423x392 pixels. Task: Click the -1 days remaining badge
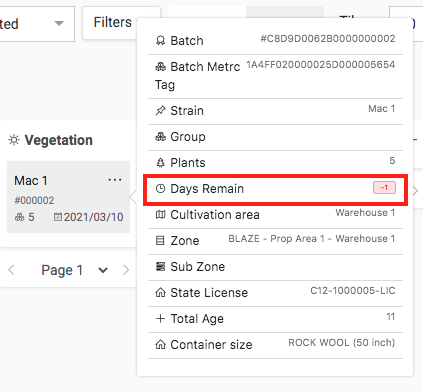384,188
